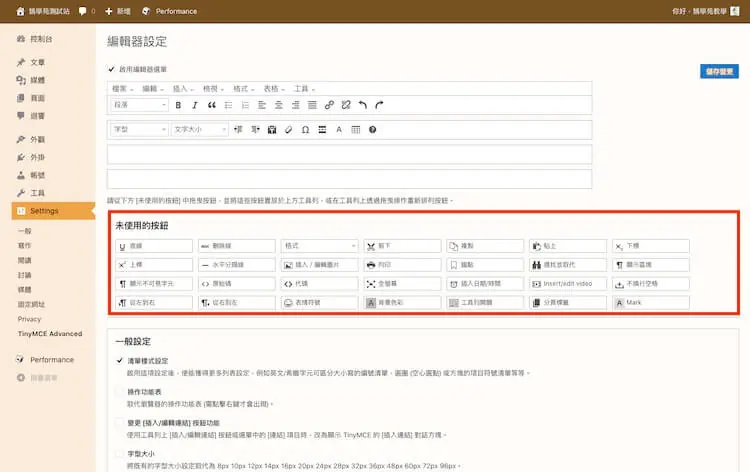Toggle the 啟用編輯器選單 checkbox

(x=111, y=69)
